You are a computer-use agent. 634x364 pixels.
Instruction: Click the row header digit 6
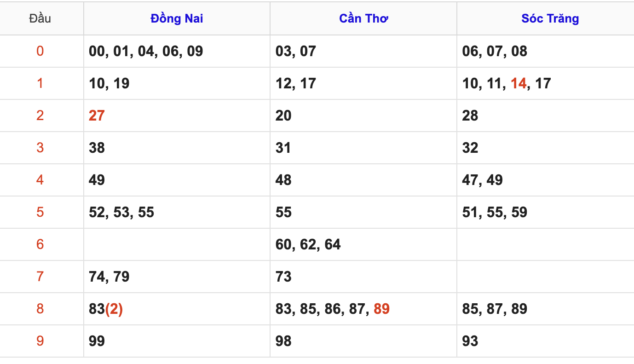click(40, 244)
